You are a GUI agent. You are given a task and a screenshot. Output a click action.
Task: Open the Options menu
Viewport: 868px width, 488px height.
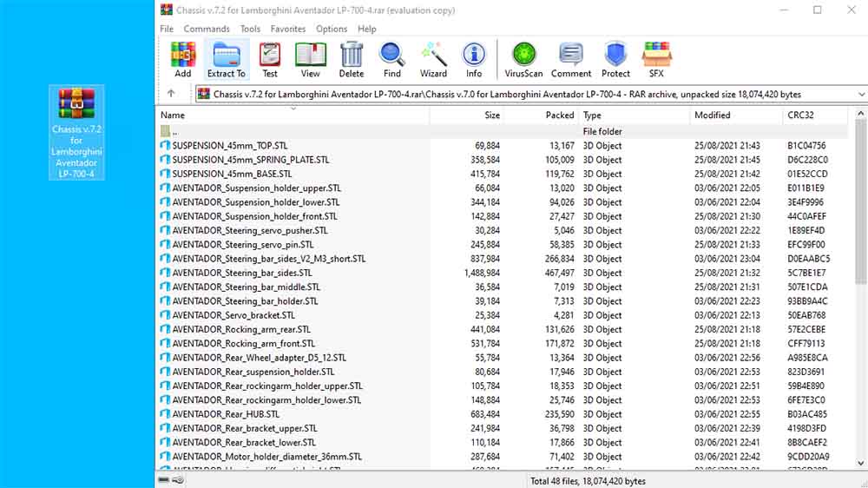point(332,29)
